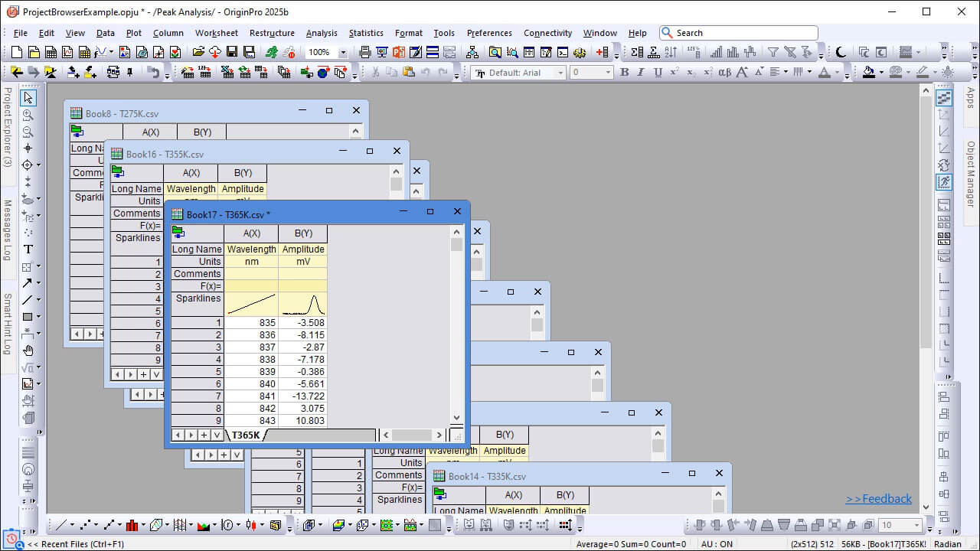
Task: Open the Worksheet menu
Action: (x=216, y=33)
